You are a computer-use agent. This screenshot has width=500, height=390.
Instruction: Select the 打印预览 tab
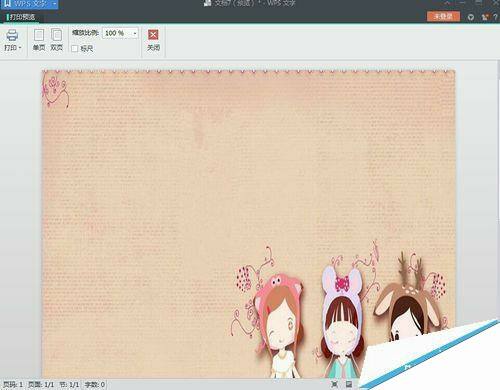pyautogui.click(x=21, y=17)
